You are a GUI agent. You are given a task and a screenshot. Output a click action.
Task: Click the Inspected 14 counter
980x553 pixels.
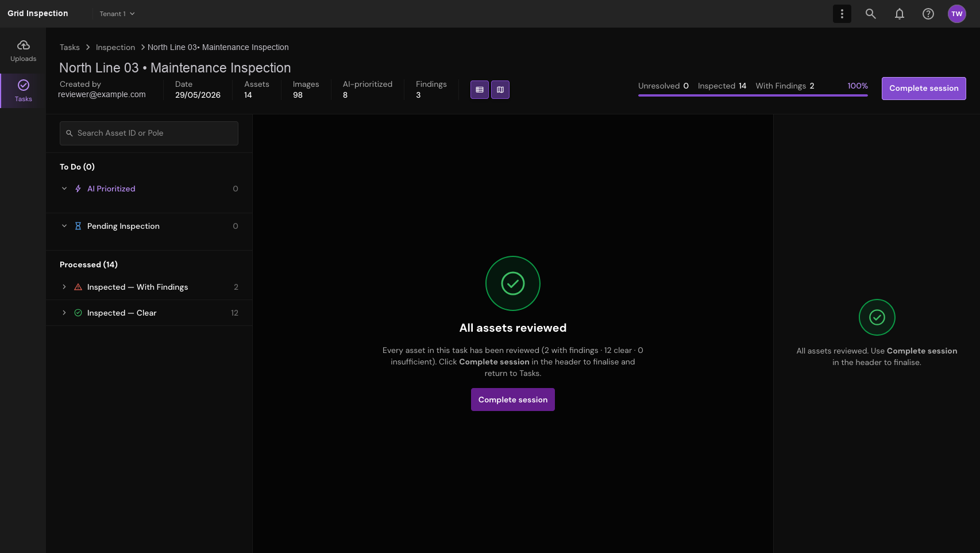tap(722, 86)
